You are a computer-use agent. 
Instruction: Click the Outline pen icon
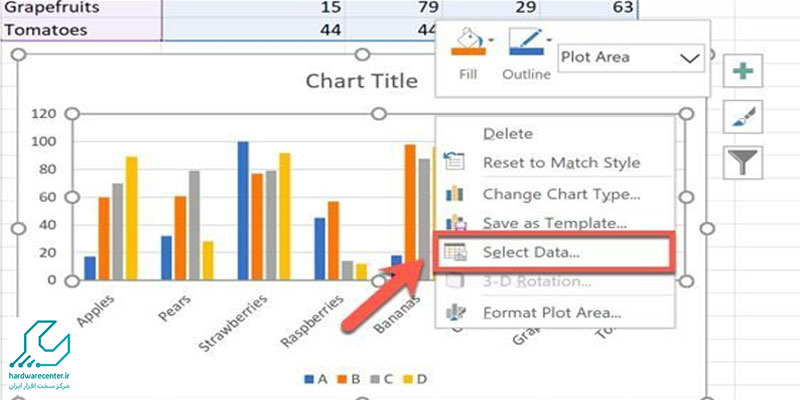tap(525, 42)
